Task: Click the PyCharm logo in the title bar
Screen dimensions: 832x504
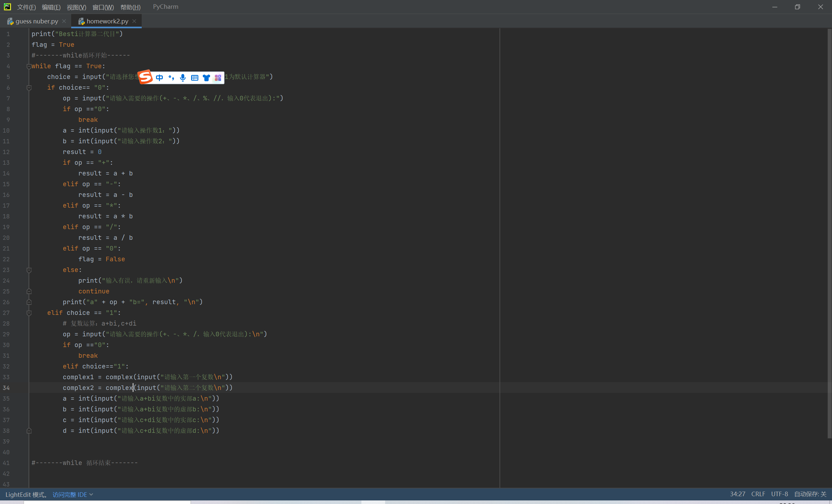Action: pyautogui.click(x=7, y=7)
